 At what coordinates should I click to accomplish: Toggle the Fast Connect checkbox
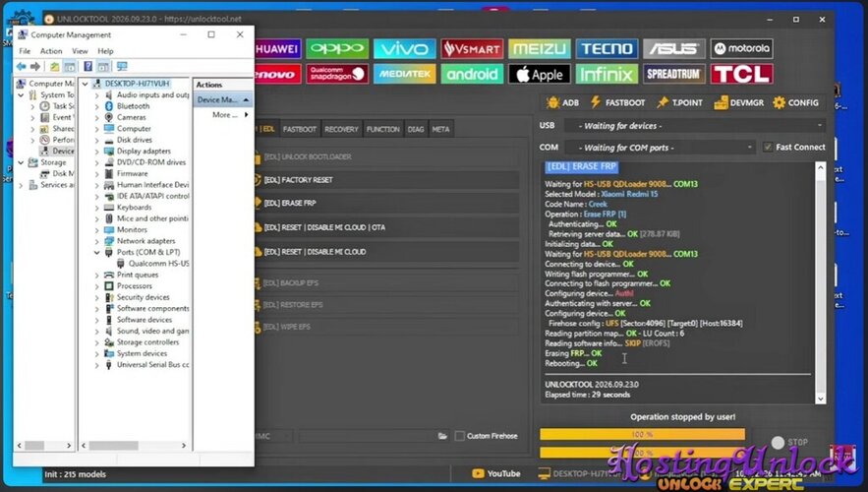(768, 147)
